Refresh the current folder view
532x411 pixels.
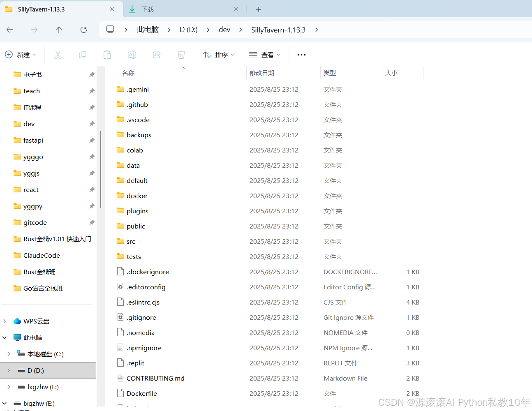(83, 30)
